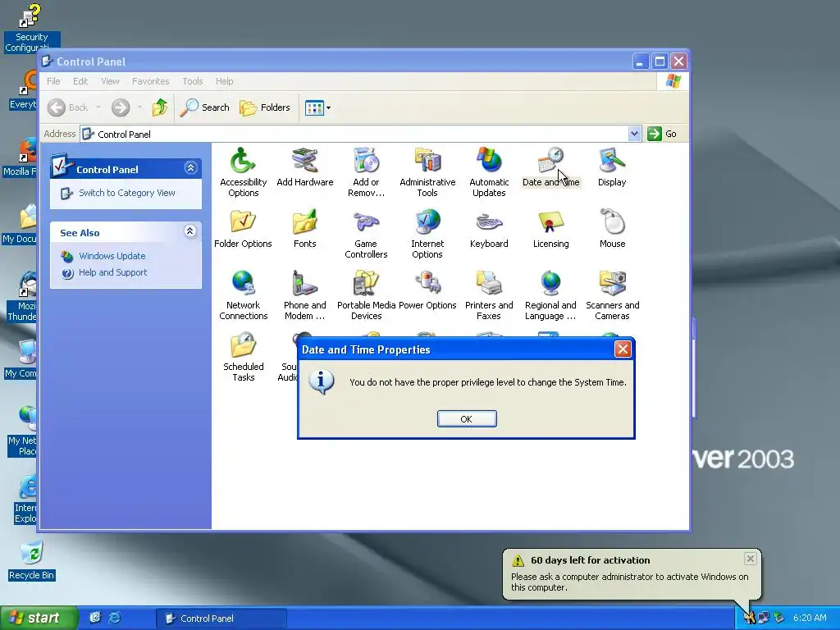Open Fonts folder icon
Screen dimensions: 840x630
305,228
